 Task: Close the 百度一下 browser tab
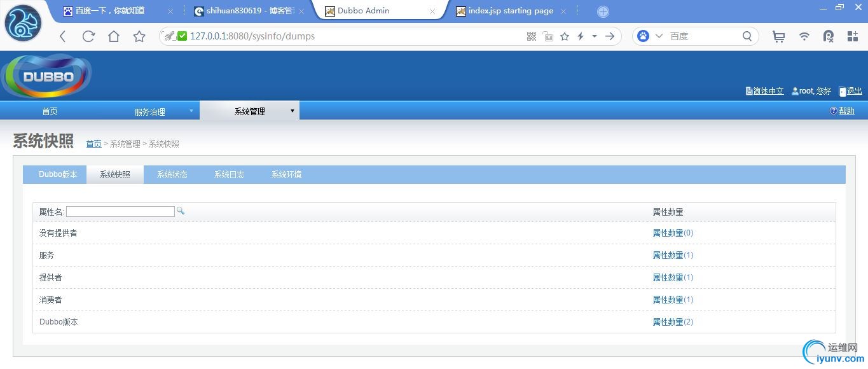tap(170, 11)
